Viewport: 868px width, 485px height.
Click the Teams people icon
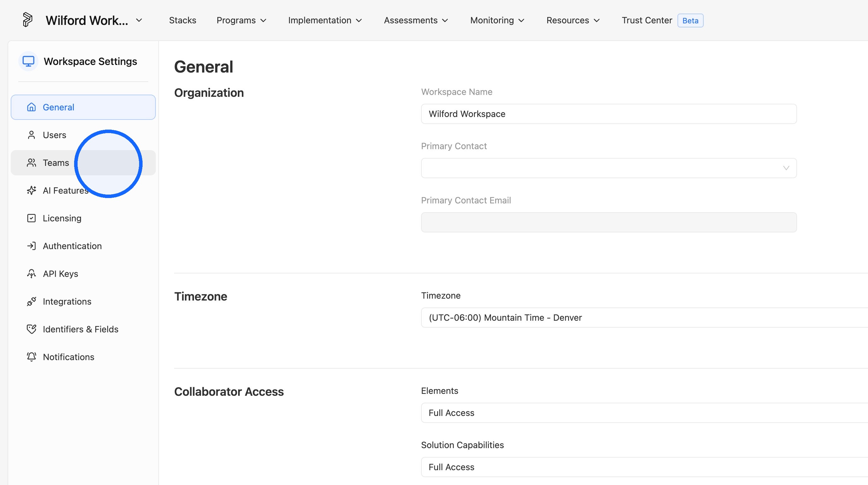31,163
